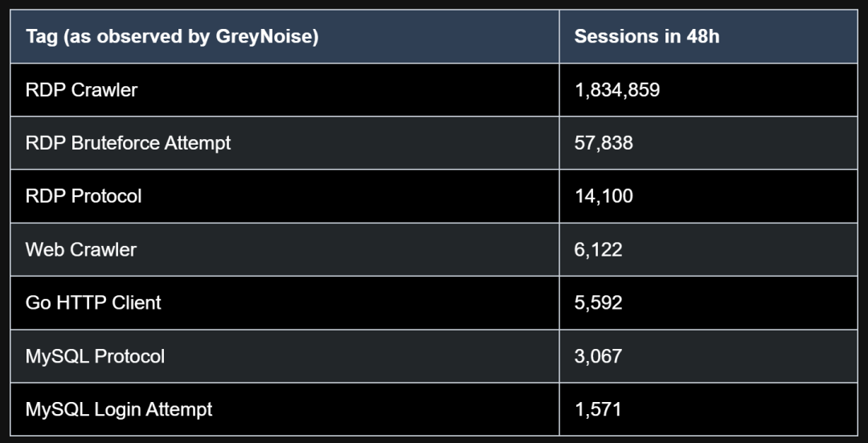Image resolution: width=868 pixels, height=443 pixels.
Task: Select the RDP Bruteforce Attempt tag cell
Action: click(128, 143)
